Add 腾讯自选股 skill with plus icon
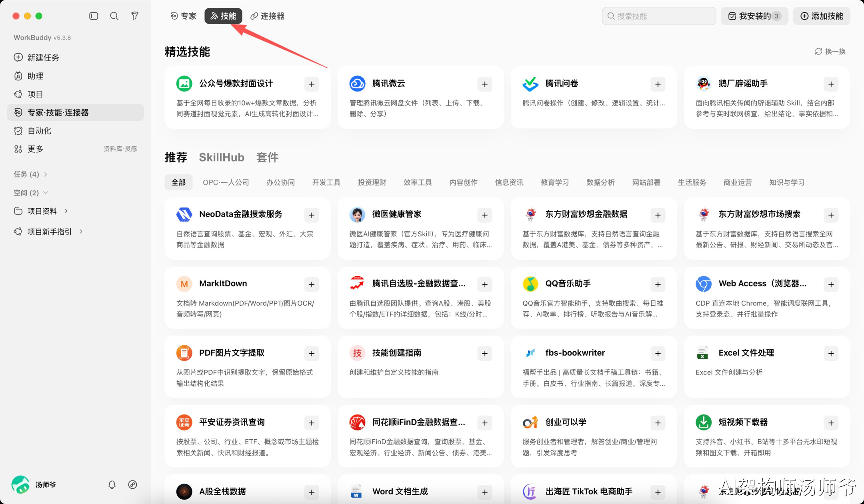The height and width of the screenshot is (504, 864). [485, 284]
